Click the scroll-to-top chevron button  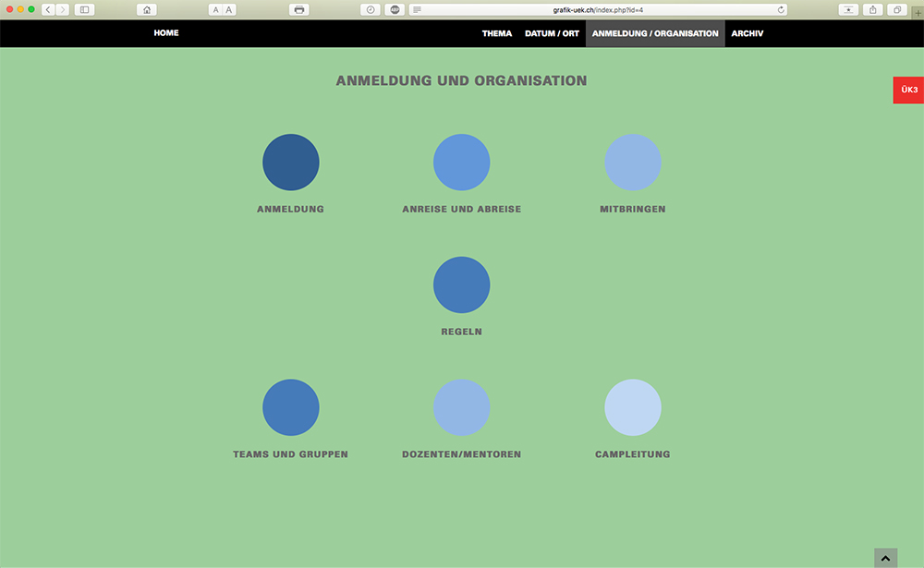pos(885,558)
